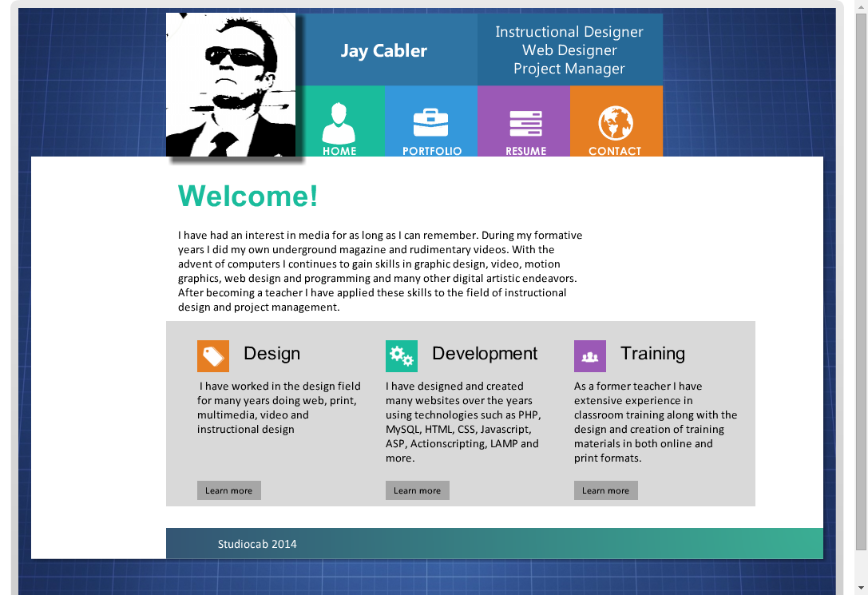Select the Development section heading
This screenshot has height=595, width=868.
(x=485, y=354)
